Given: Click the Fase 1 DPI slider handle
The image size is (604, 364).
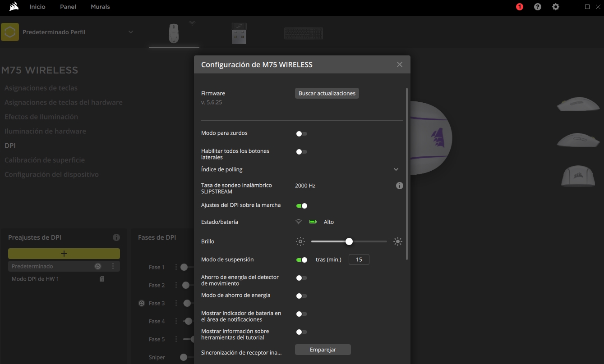Looking at the screenshot, I should point(184,267).
